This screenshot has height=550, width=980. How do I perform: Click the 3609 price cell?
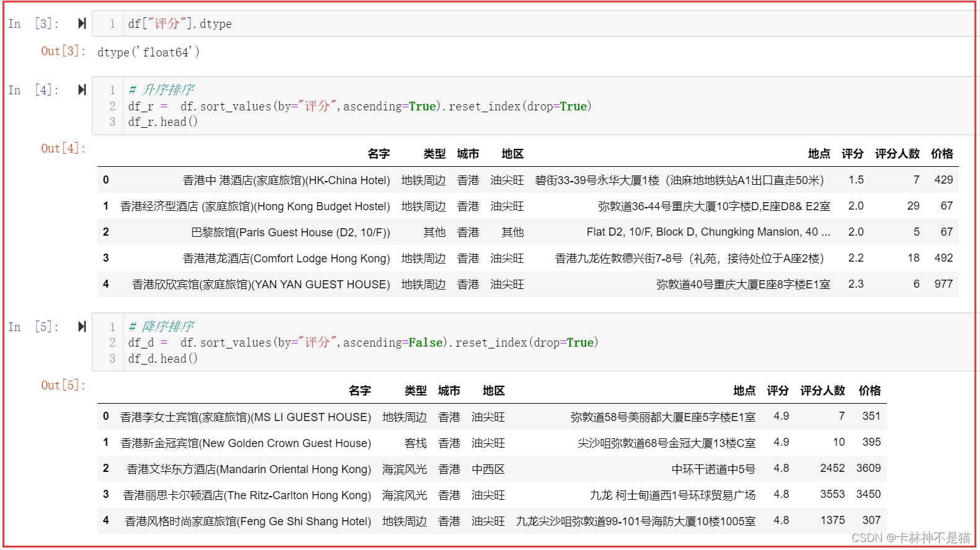(868, 468)
